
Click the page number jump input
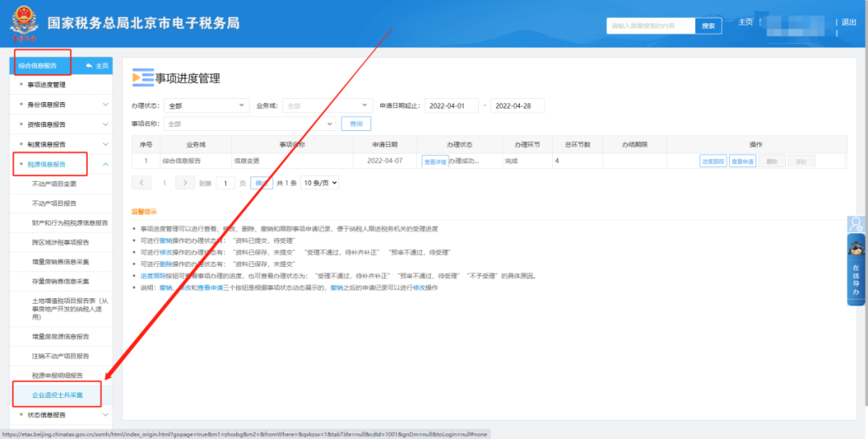point(225,183)
